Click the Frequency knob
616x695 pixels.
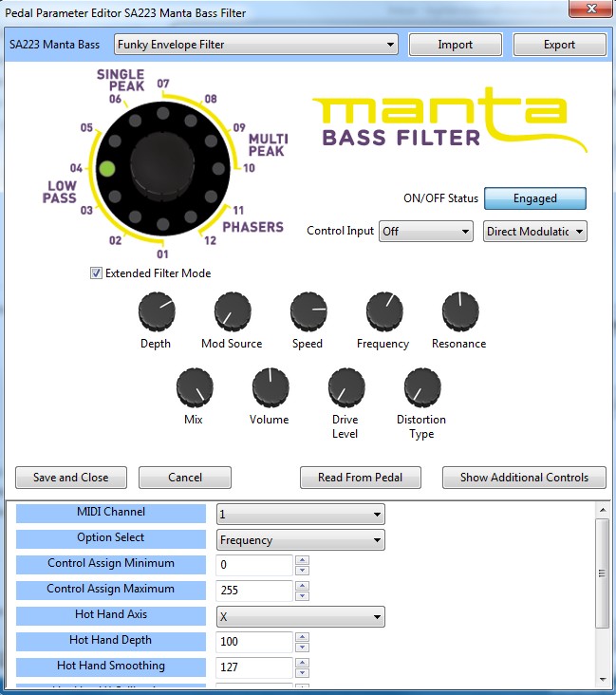[384, 311]
